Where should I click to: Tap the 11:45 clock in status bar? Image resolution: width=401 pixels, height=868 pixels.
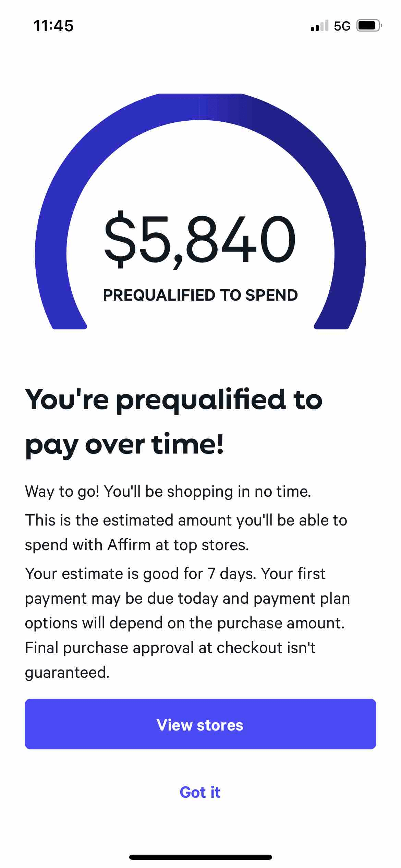[x=54, y=26]
